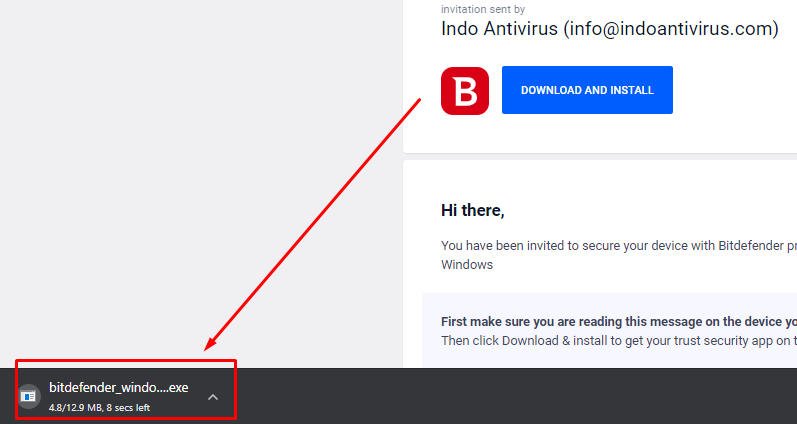The image size is (797, 424).
Task: Expand the download options chevron
Action: point(213,397)
